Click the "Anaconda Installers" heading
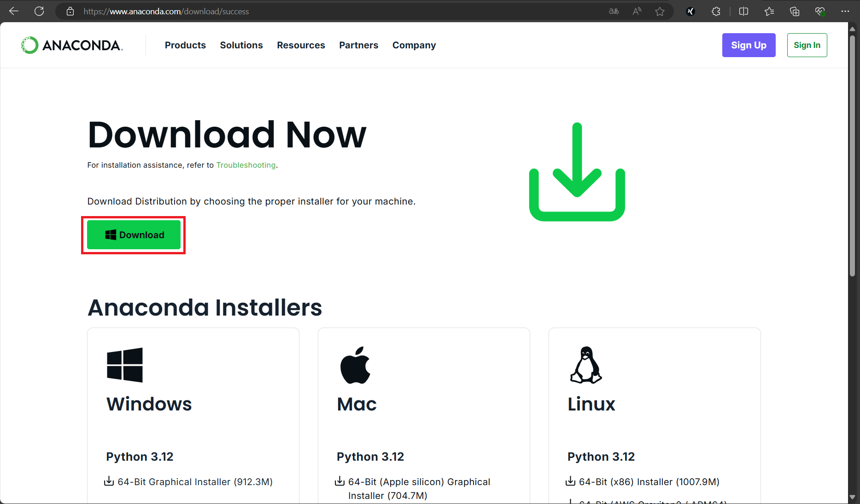Viewport: 860px width, 504px height. (205, 307)
